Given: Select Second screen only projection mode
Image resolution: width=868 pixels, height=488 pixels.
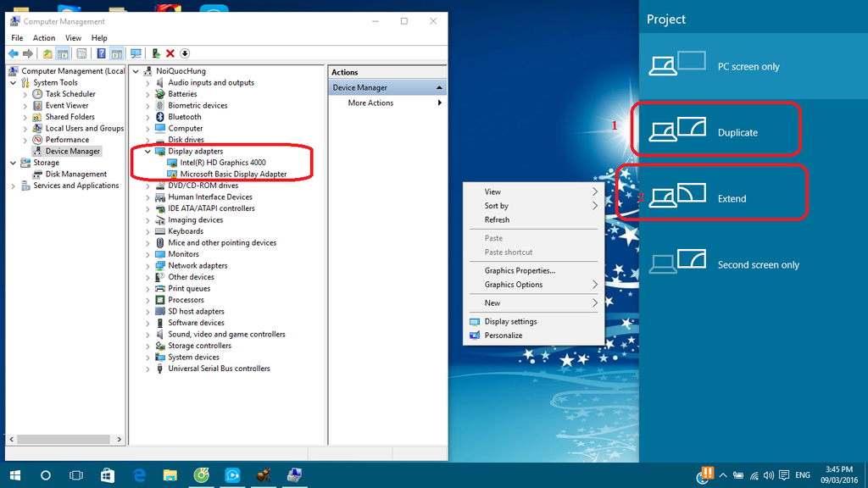Looking at the screenshot, I should (754, 264).
